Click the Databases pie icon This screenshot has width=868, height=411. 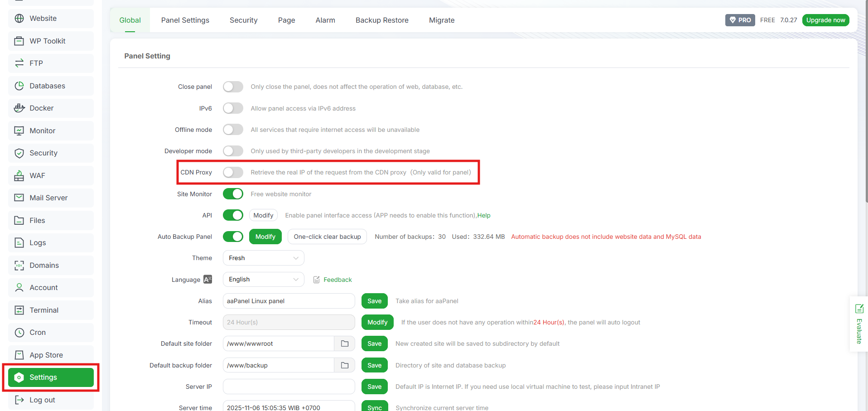19,86
